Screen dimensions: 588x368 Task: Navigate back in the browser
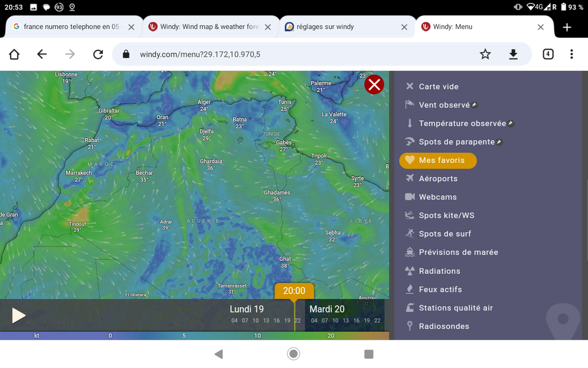pyautogui.click(x=42, y=55)
